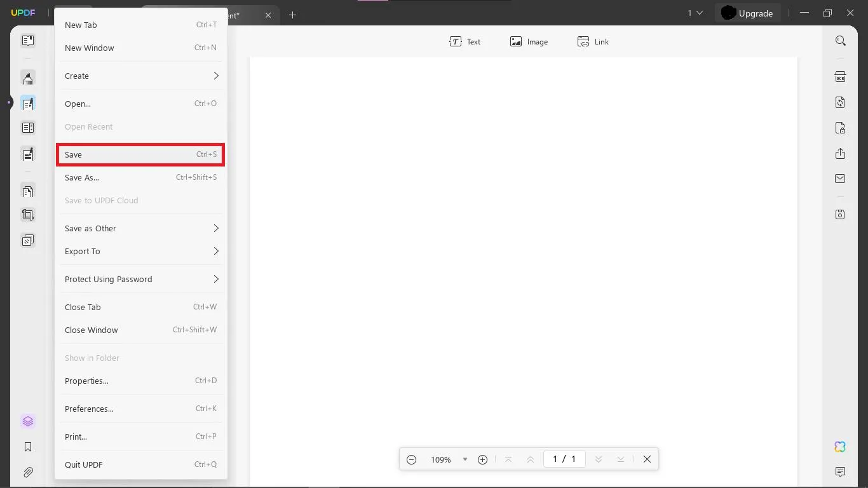Choose Print... from the menu

point(141,437)
